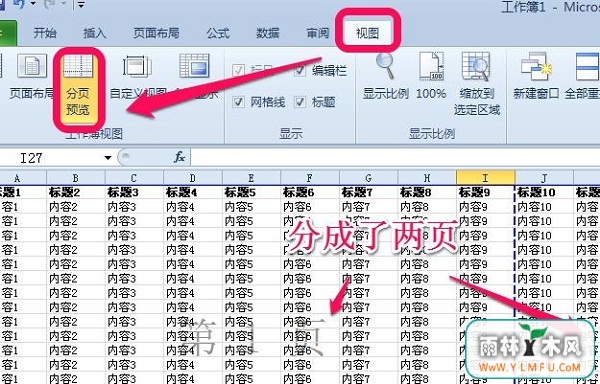Toggle the 标题 headings checkbox

coord(300,102)
